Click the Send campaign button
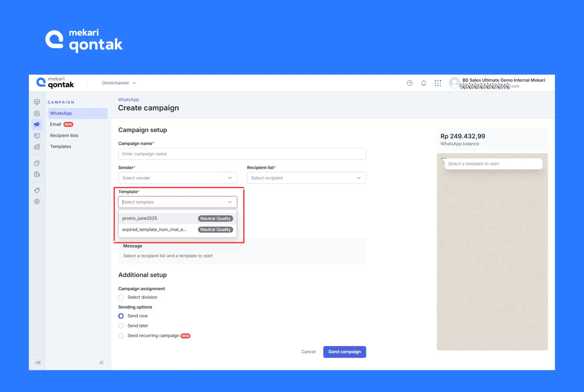 (344, 352)
